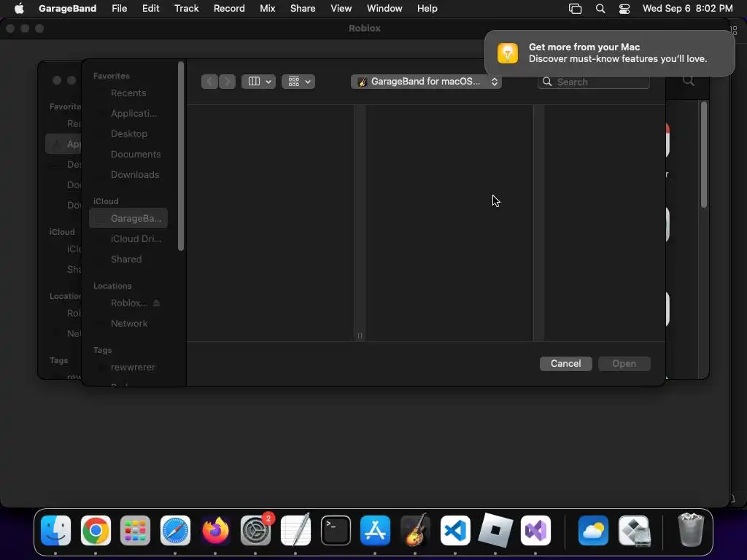The image size is (747, 560).
Task: Select Downloads in dialog sidebar
Action: (128, 174)
